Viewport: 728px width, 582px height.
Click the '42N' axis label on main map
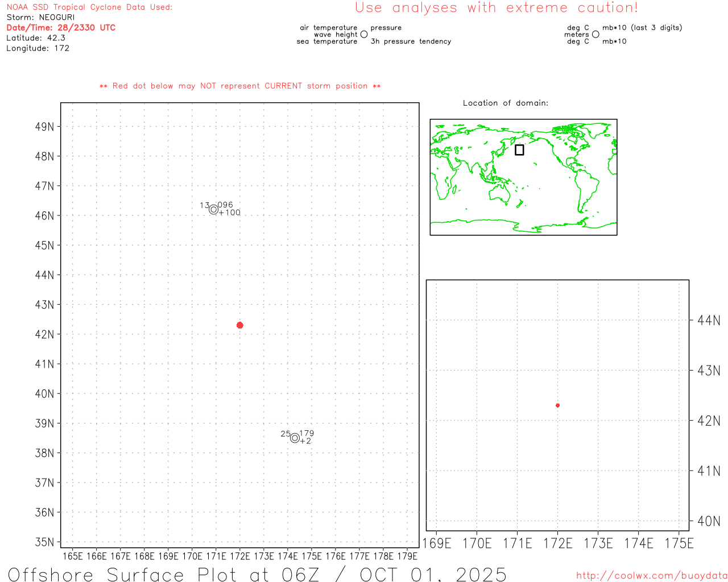point(44,334)
